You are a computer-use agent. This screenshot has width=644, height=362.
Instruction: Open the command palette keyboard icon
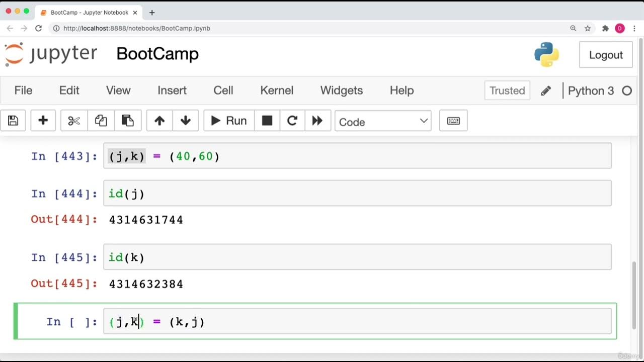click(453, 121)
